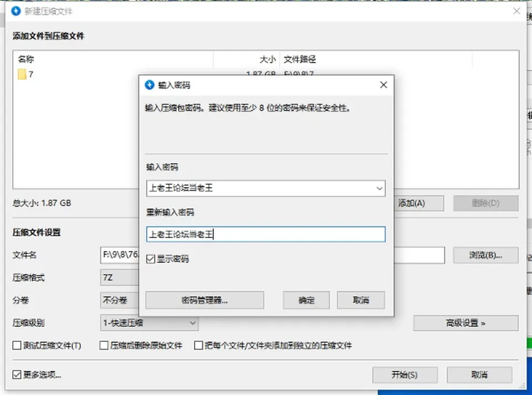
Task: Click the Bandizip logo in the password dialog
Action: point(150,85)
